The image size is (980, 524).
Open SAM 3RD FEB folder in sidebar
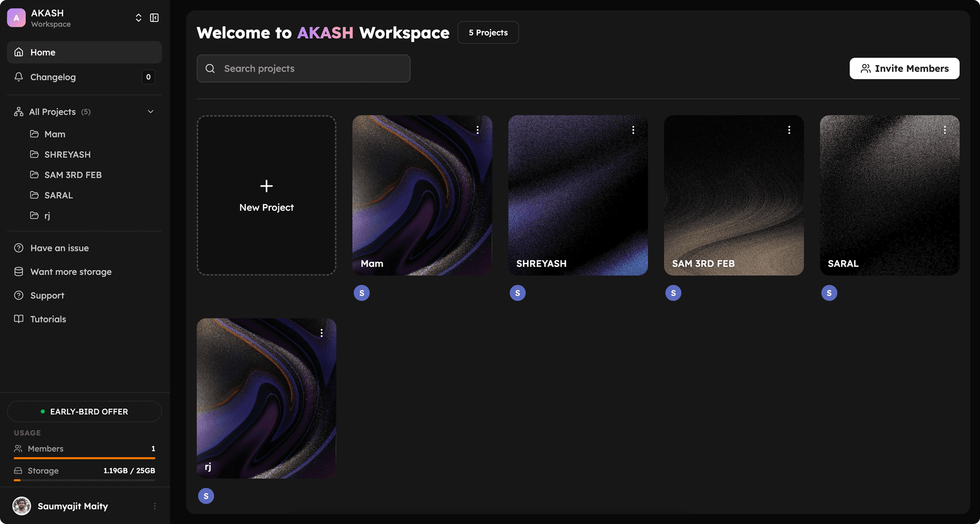(x=73, y=175)
